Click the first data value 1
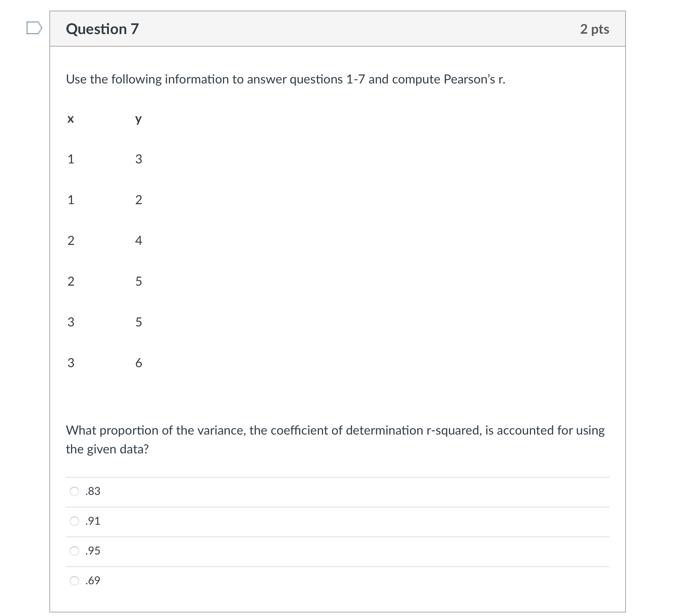The width and height of the screenshot is (680, 616). 71,159
